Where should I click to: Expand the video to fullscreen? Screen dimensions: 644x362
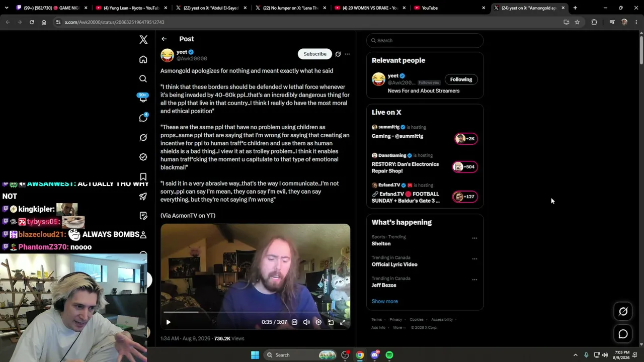pyautogui.click(x=343, y=322)
